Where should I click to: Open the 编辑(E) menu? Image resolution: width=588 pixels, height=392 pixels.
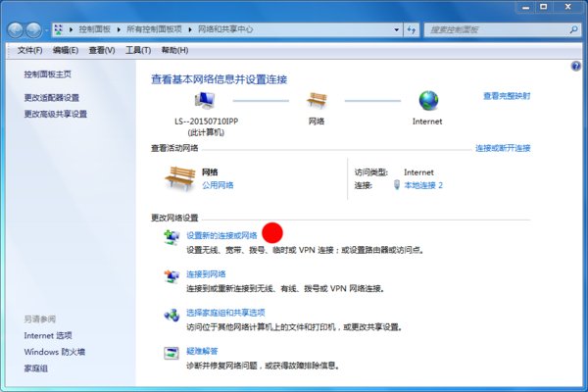click(66, 50)
